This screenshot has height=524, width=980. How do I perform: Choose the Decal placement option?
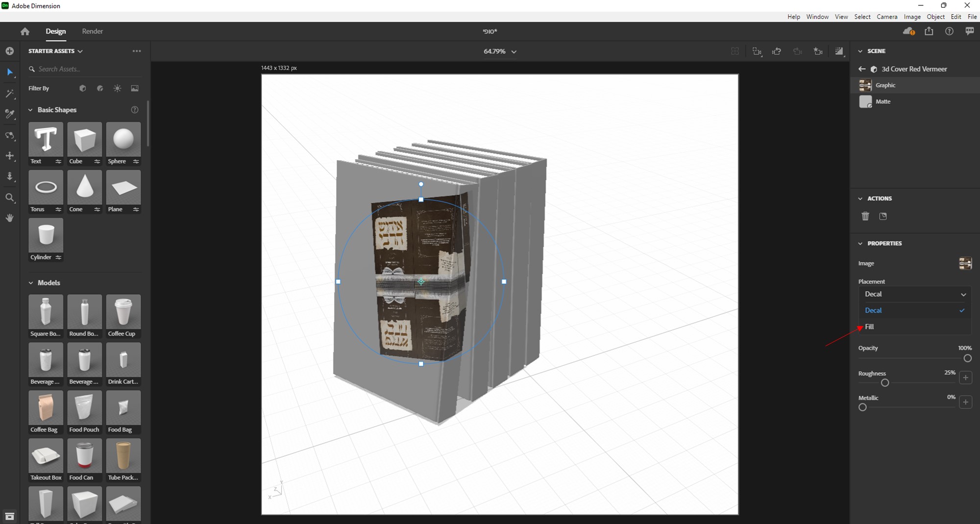pyautogui.click(x=915, y=310)
